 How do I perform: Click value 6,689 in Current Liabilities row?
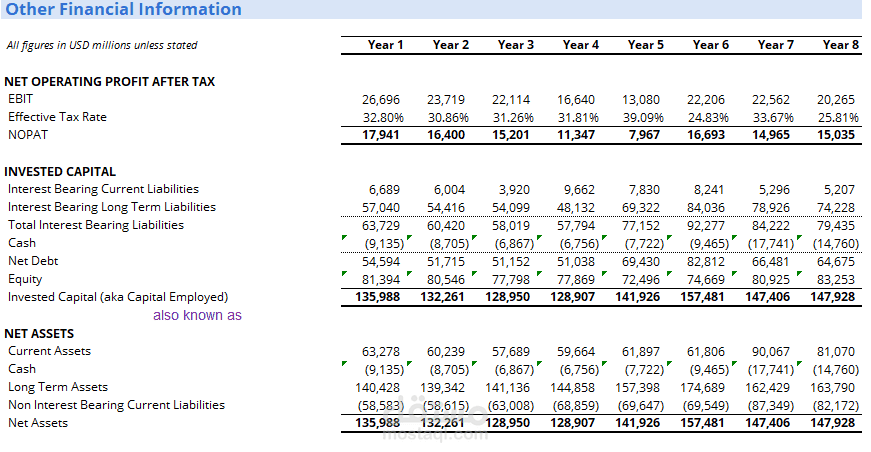tap(384, 190)
